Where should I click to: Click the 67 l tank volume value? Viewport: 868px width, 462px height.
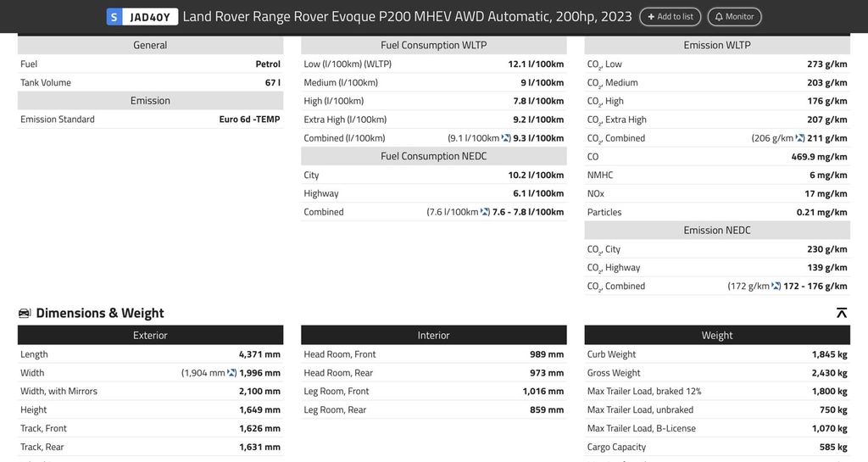point(272,82)
